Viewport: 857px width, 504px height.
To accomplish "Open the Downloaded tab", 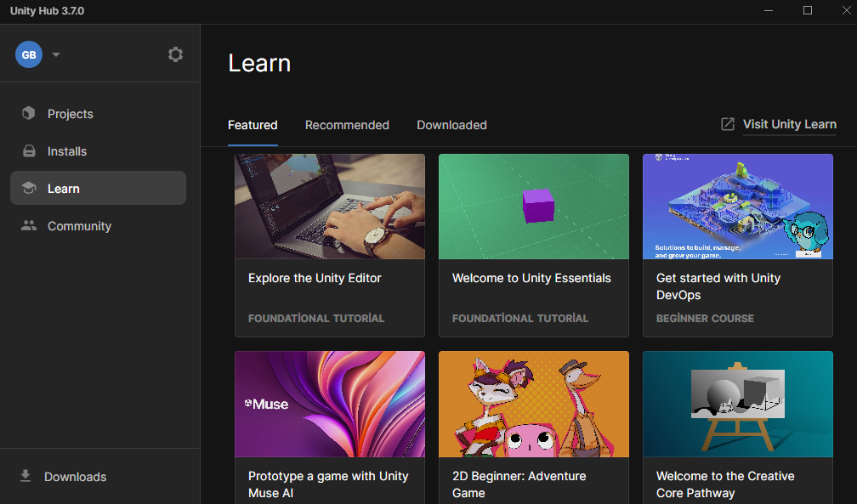I will point(451,125).
